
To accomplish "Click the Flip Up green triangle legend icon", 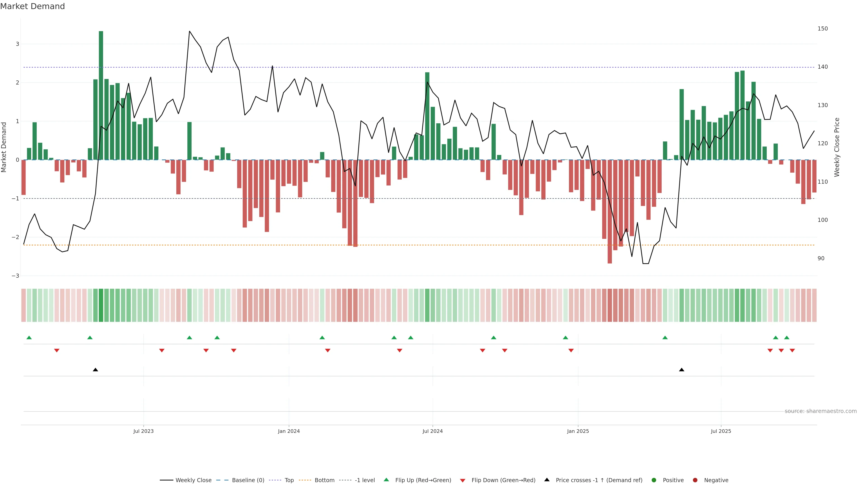I will tap(386, 480).
